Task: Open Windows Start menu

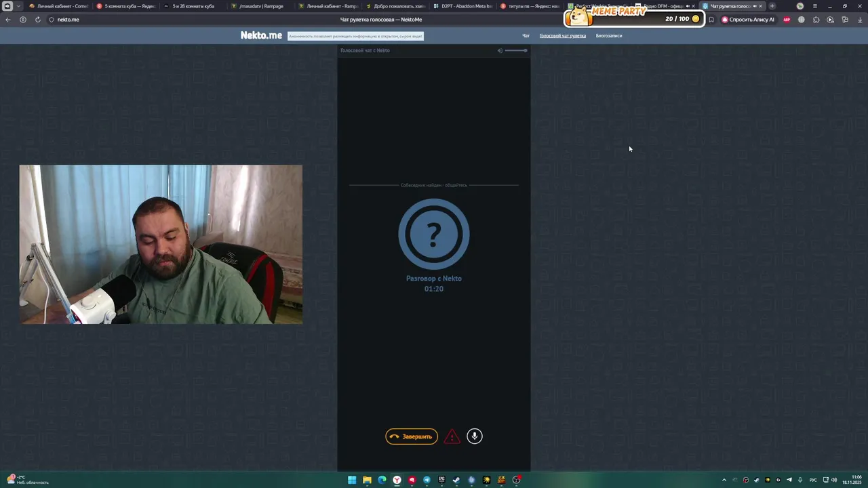Action: (x=352, y=480)
